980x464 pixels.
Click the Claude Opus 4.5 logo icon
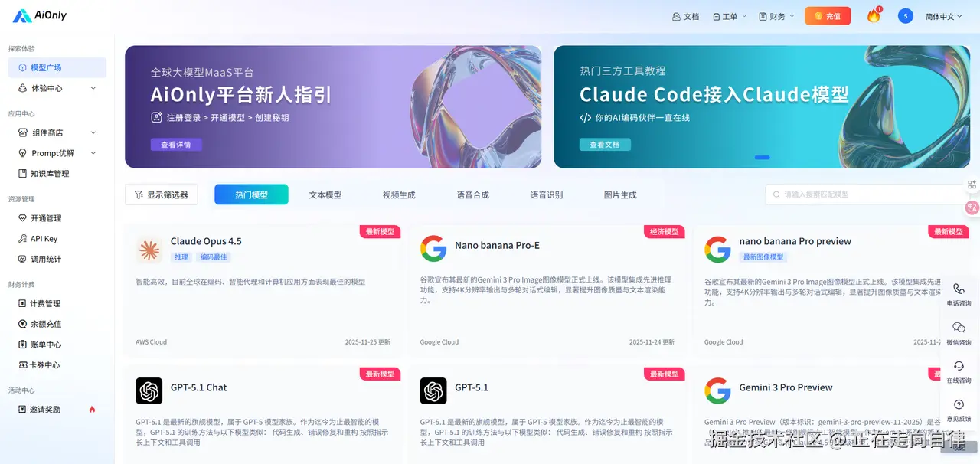click(149, 250)
